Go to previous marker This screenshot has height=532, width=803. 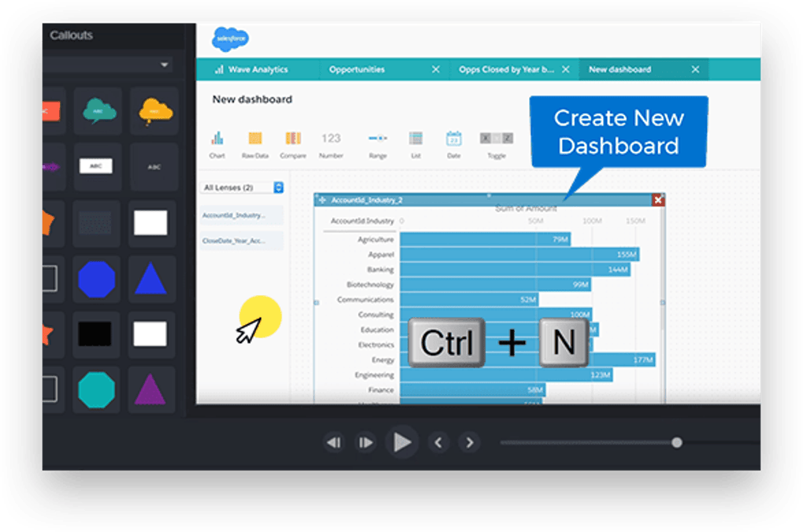(x=439, y=441)
